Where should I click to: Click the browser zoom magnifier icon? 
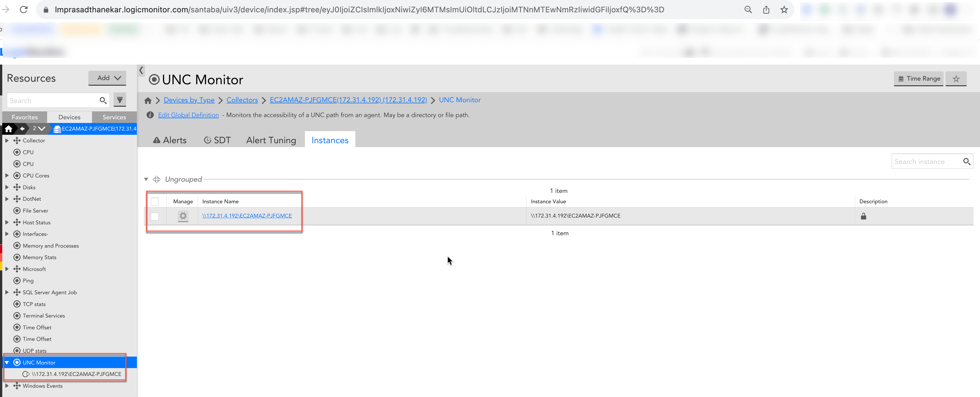click(748, 10)
